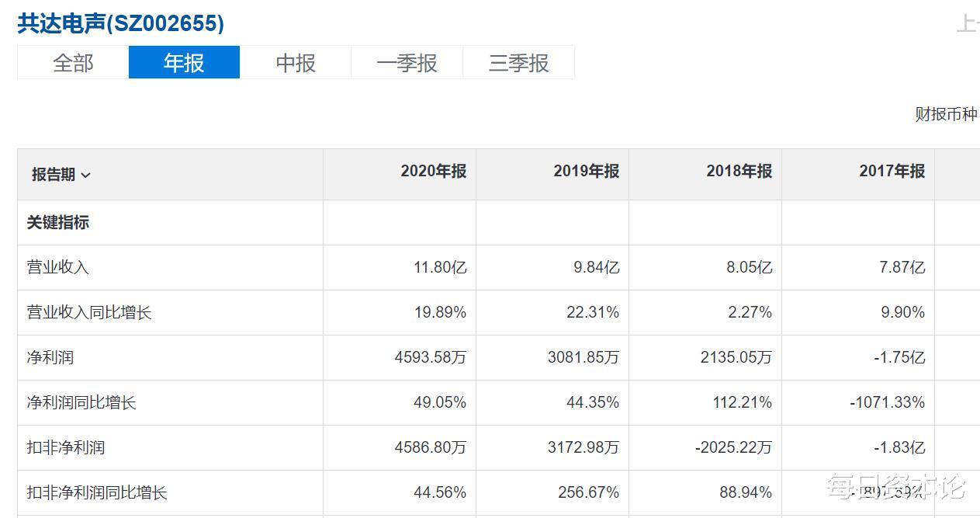Screen dimensions: 980x518
Task: Click the 2020年报 column header
Action: tap(433, 172)
